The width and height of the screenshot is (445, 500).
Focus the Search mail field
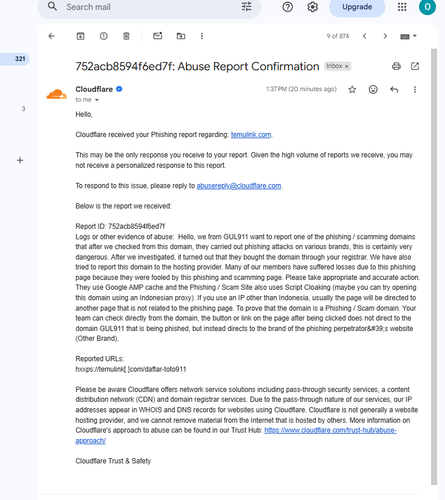click(x=149, y=7)
